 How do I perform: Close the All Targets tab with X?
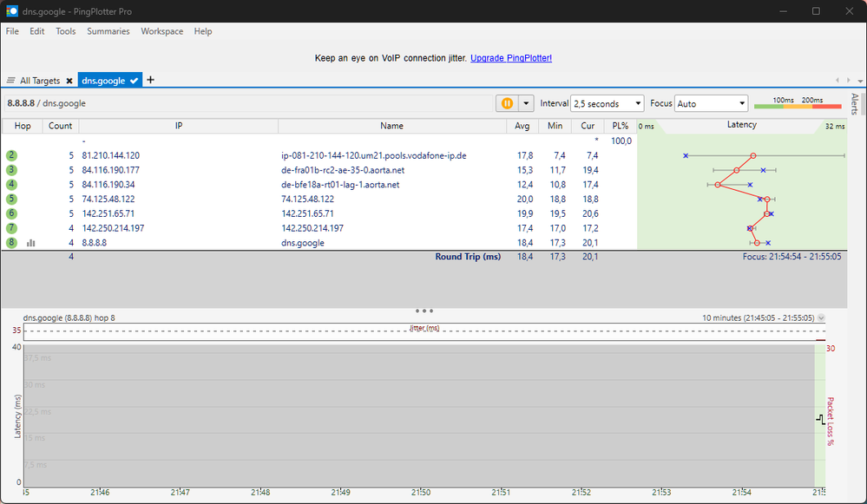69,81
